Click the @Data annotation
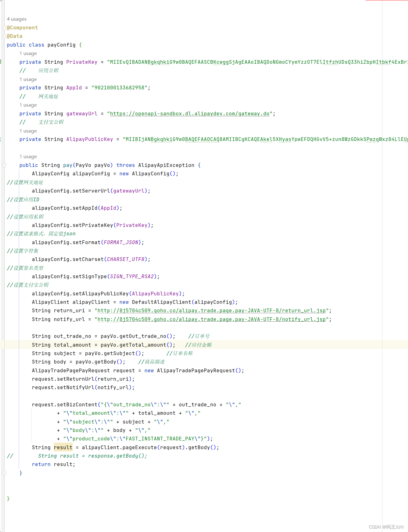This screenshot has width=408, height=532. [x=15, y=36]
